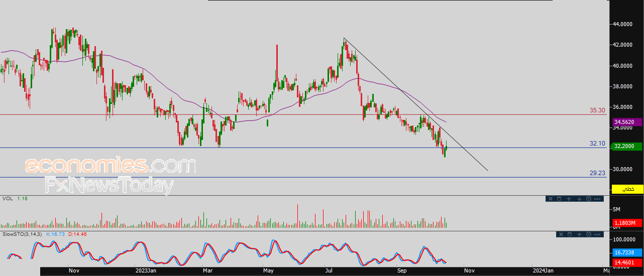Click the yellow Arabic scale-type label
Image resolution: width=644 pixels, height=276 pixels.
coord(627,189)
